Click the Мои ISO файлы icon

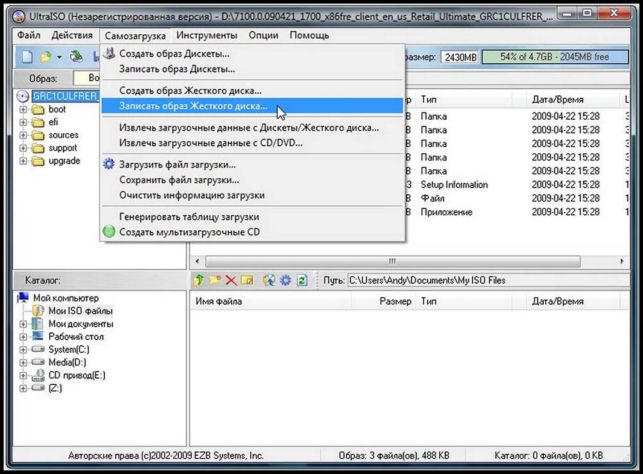(38, 311)
